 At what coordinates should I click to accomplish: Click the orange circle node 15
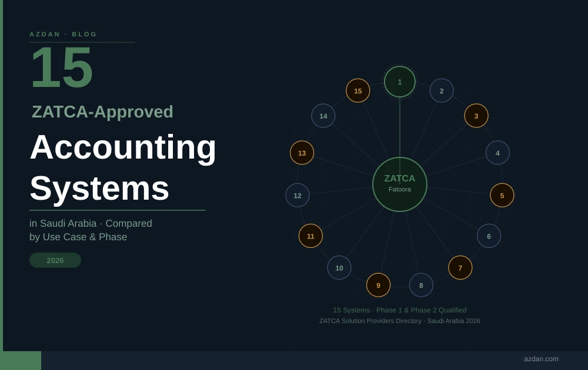358,90
